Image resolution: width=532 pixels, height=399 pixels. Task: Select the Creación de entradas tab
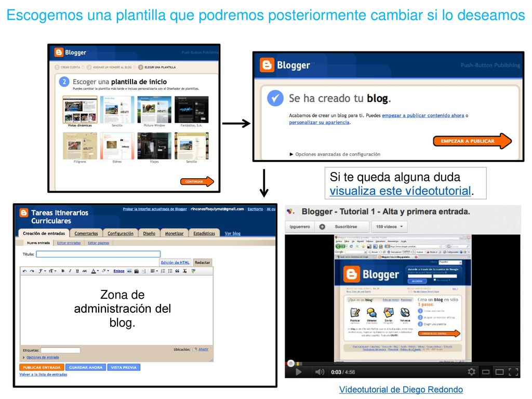tap(44, 233)
